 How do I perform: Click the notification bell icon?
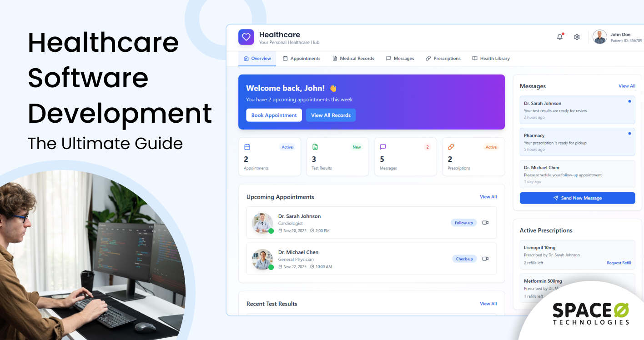(559, 37)
